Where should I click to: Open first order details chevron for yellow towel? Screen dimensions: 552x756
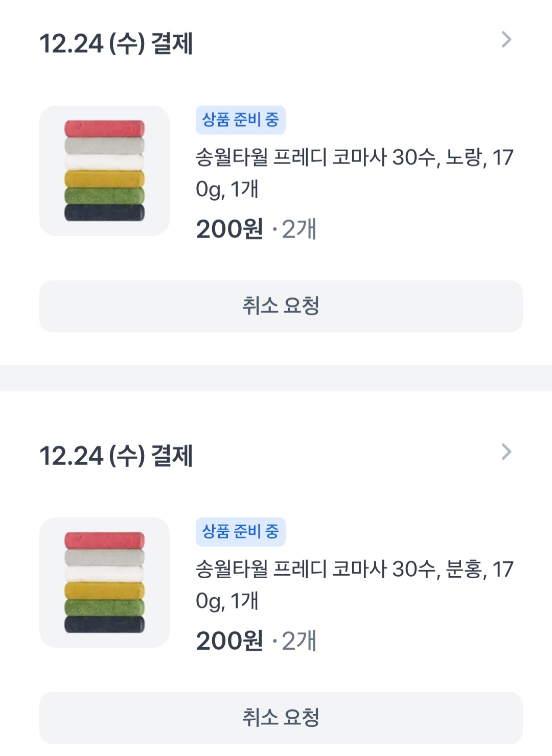click(506, 40)
